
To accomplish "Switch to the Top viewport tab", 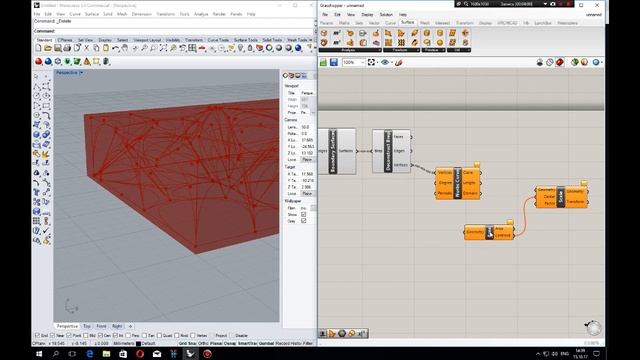I will (87, 326).
